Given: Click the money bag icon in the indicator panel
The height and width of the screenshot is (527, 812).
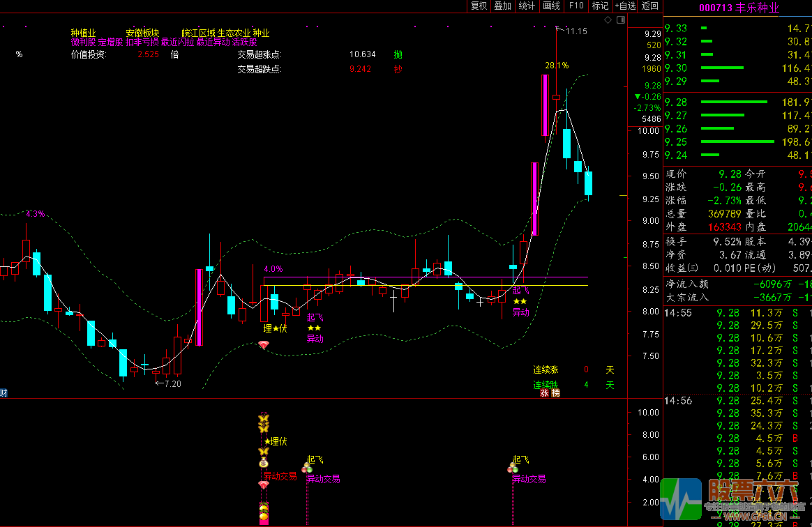Looking at the screenshot, I should click(x=264, y=462).
